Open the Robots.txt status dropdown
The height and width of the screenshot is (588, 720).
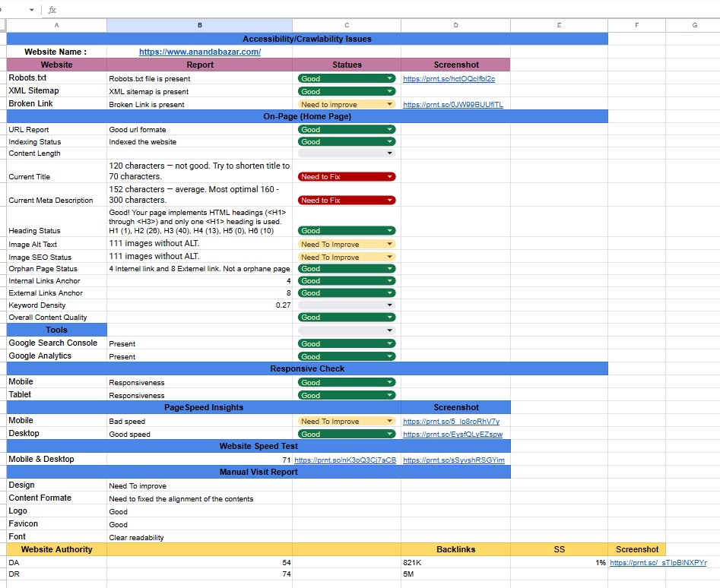click(347, 78)
